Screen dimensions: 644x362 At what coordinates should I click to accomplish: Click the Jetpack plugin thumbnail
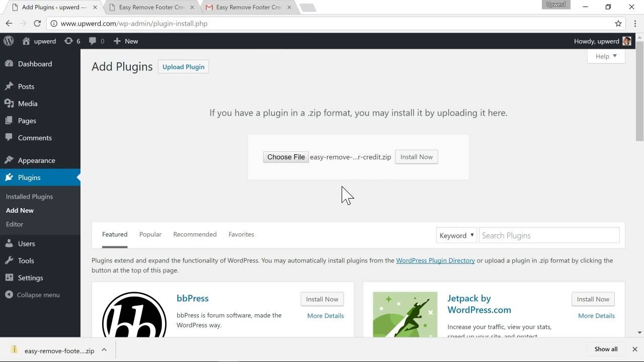405,314
